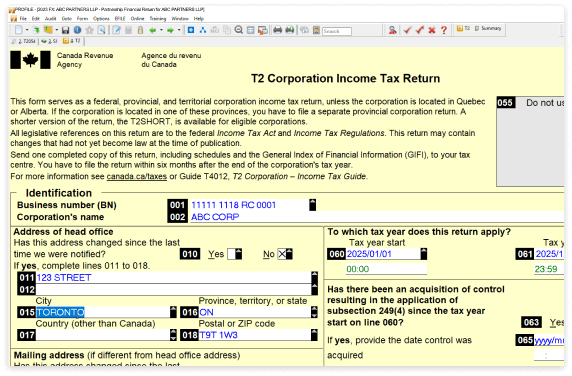572x376 pixels.
Task: Click the red checkmark with plus icon
Action: click(420, 30)
